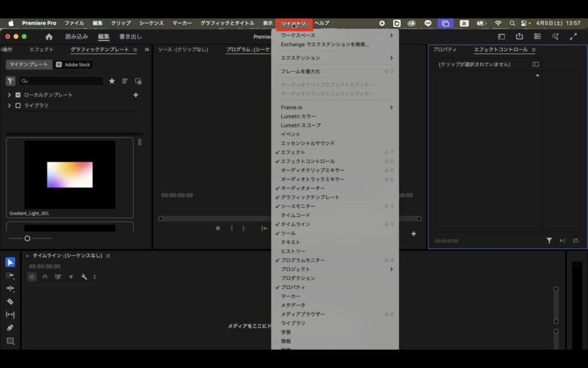Click add marker icon in timeline
Image resolution: width=588 pixels, height=368 pixels.
[71, 277]
